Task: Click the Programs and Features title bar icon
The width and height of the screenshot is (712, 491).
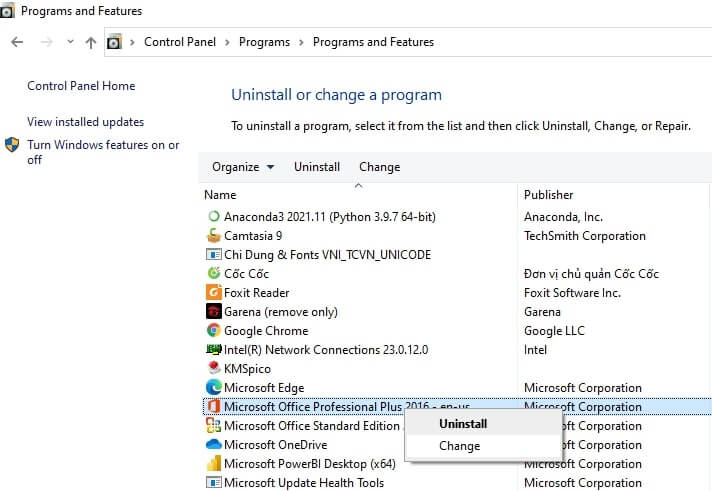Action: tap(7, 11)
